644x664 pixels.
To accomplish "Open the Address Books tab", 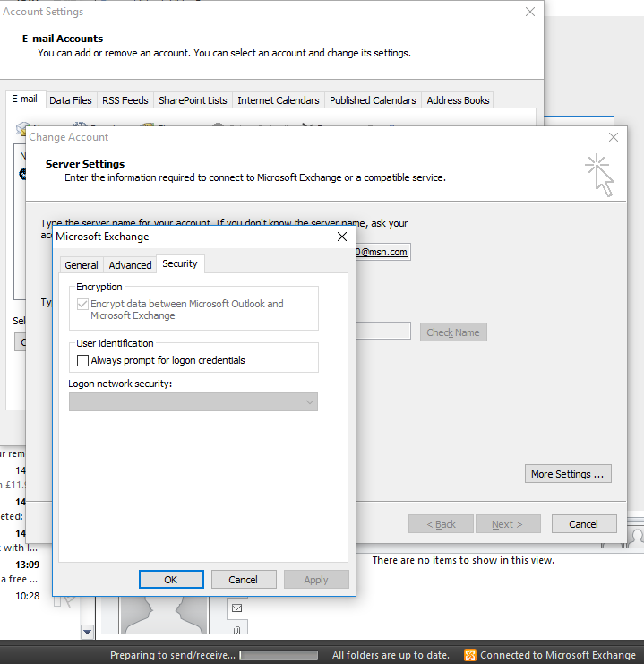I will click(458, 100).
